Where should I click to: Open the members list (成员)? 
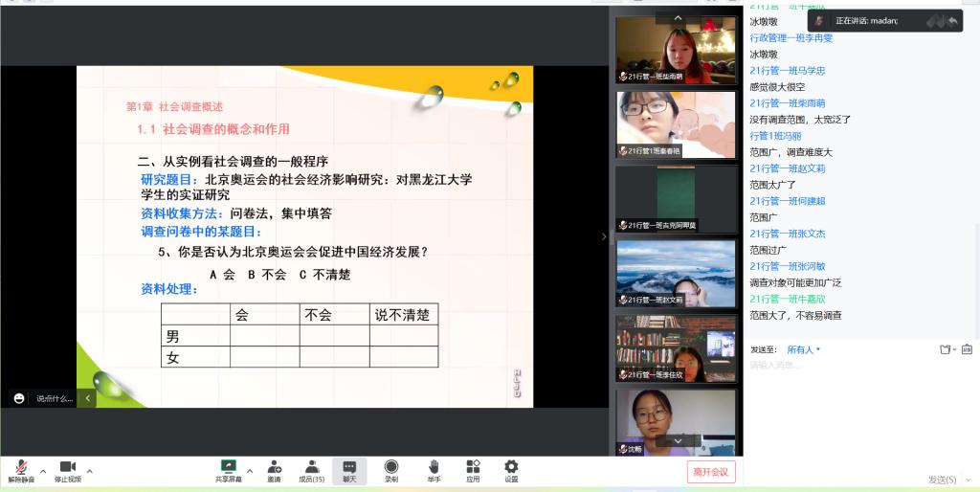(x=311, y=468)
